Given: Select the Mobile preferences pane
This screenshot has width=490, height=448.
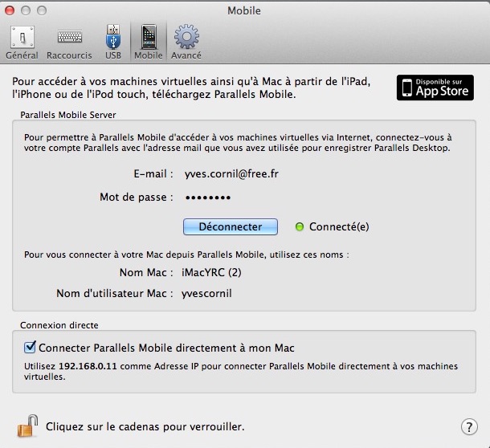Looking at the screenshot, I should pos(149,43).
